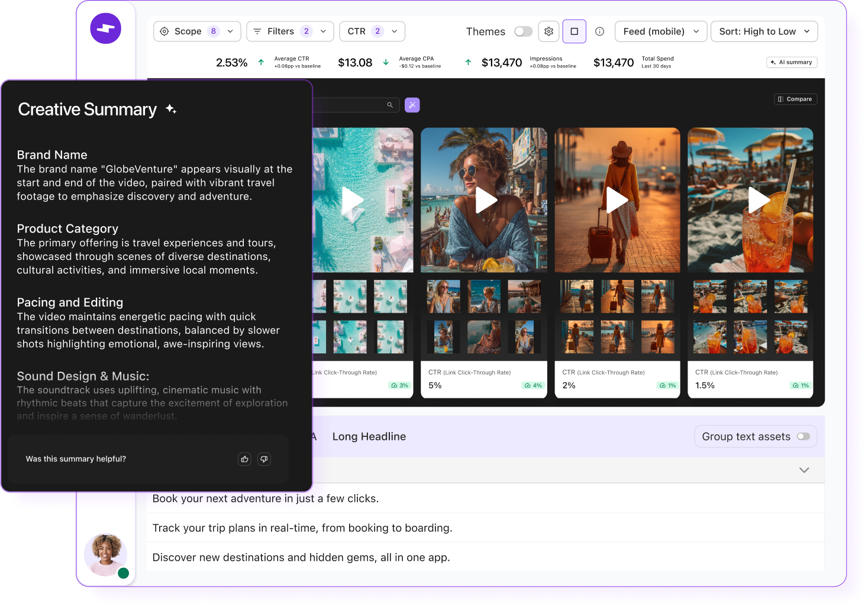Play the aerial beach pool video
The image size is (868, 608).
pos(353,200)
